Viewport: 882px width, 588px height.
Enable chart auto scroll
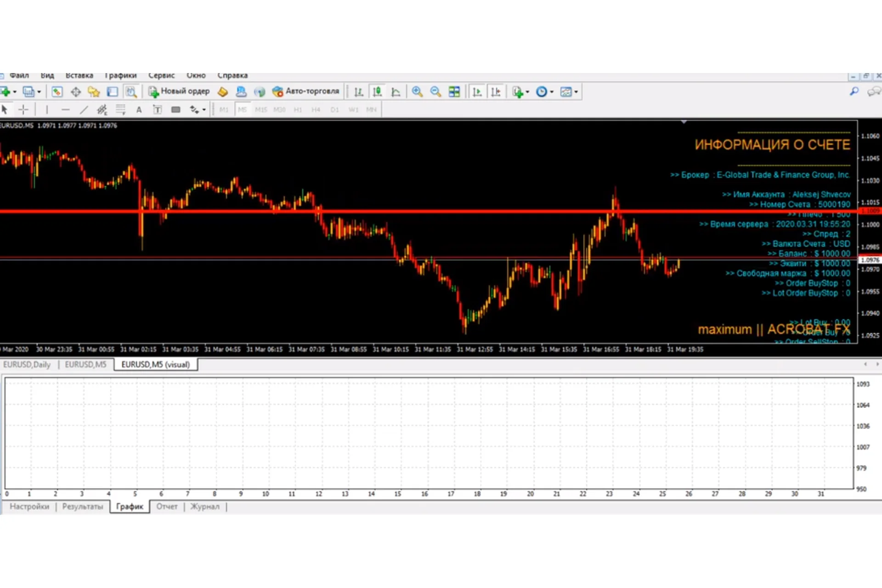pos(476,91)
